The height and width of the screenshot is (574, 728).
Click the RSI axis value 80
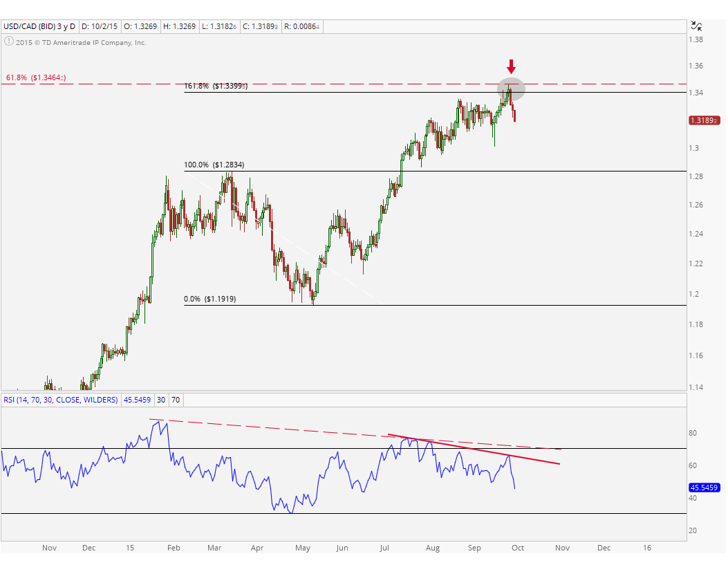tap(693, 434)
